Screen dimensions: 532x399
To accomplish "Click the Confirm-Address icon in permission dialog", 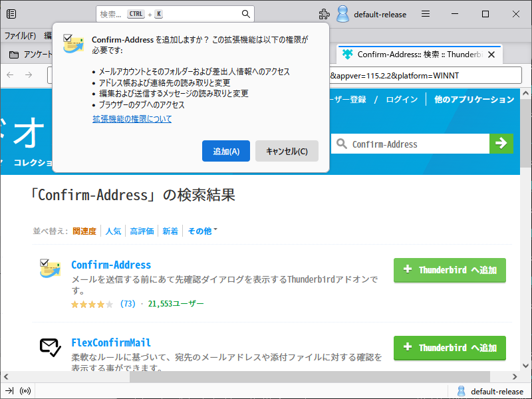I will (x=73, y=44).
